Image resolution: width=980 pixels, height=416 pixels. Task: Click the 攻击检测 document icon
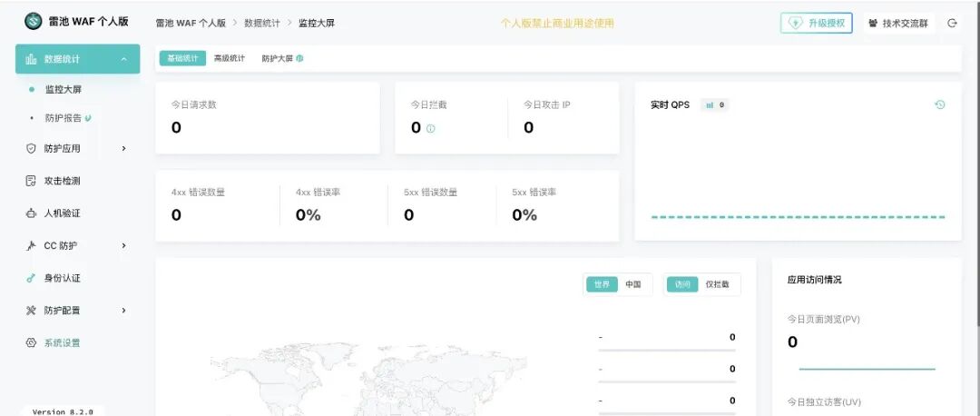[31, 181]
